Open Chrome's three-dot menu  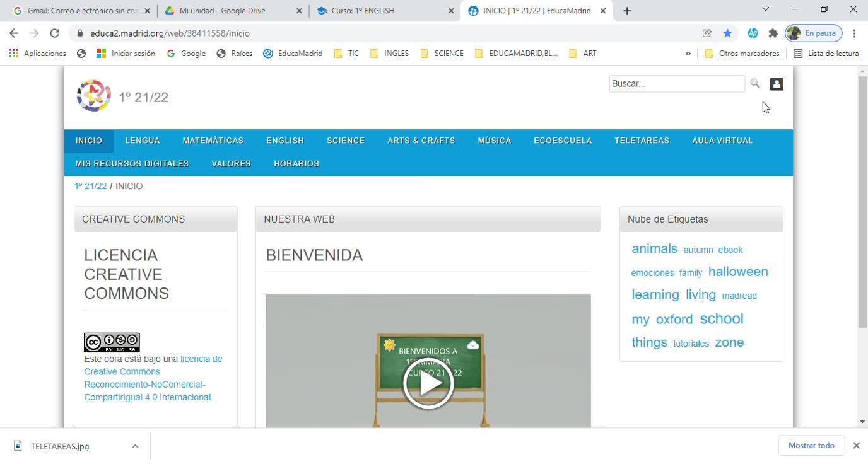854,33
